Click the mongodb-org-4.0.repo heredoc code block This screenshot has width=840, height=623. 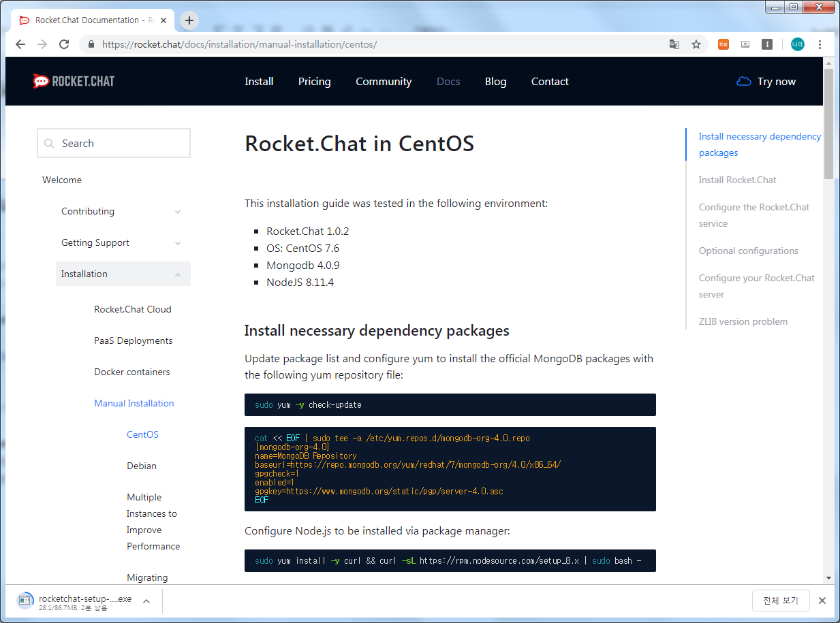click(x=450, y=469)
